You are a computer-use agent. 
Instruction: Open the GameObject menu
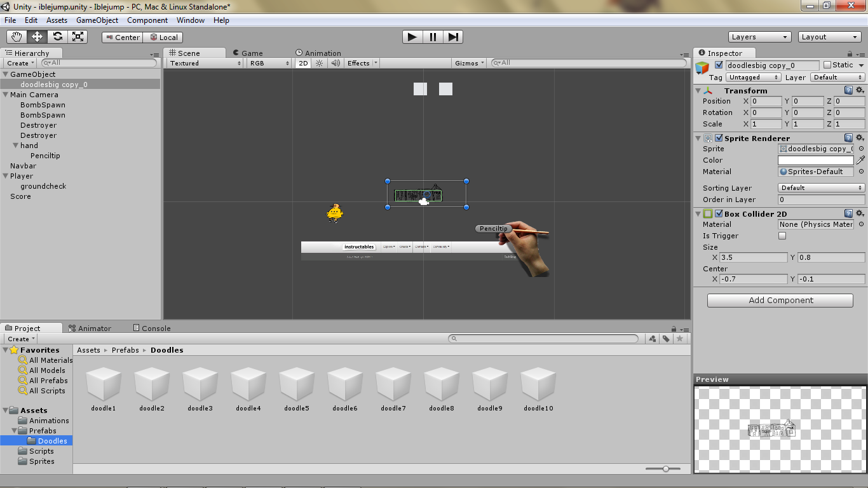pyautogui.click(x=97, y=20)
